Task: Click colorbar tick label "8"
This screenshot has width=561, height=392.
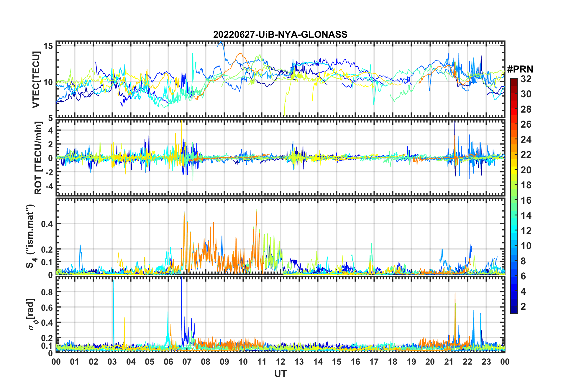Action: 523,261
